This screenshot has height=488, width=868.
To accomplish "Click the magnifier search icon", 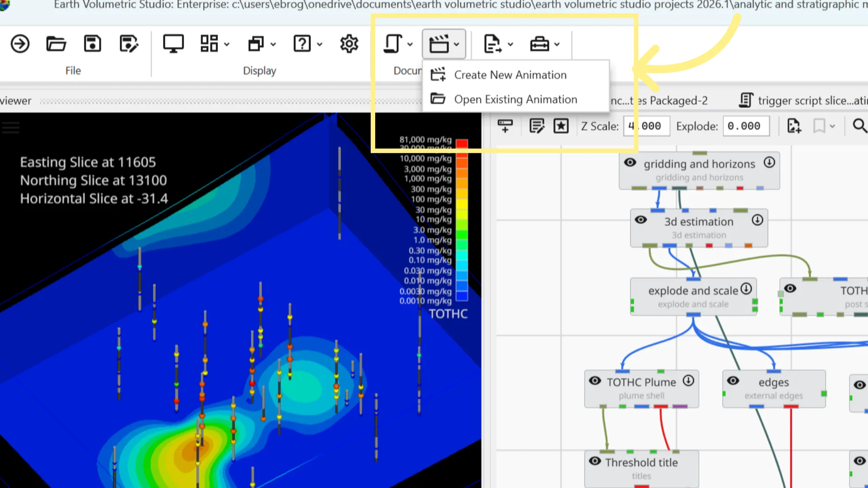I will tap(859, 126).
